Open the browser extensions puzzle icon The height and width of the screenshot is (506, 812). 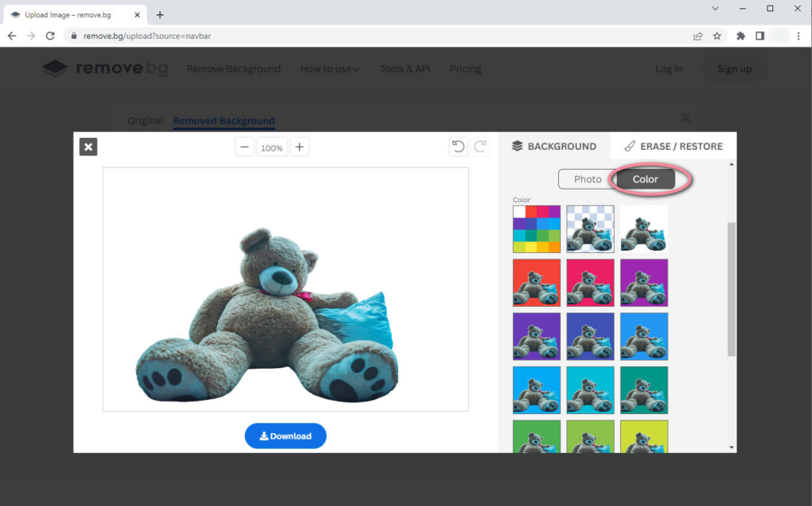(x=741, y=36)
